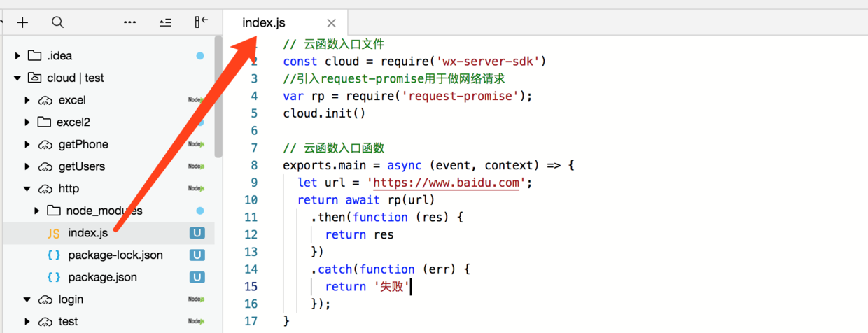Expand the getPhone function arrow
The image size is (868, 333).
point(27,145)
